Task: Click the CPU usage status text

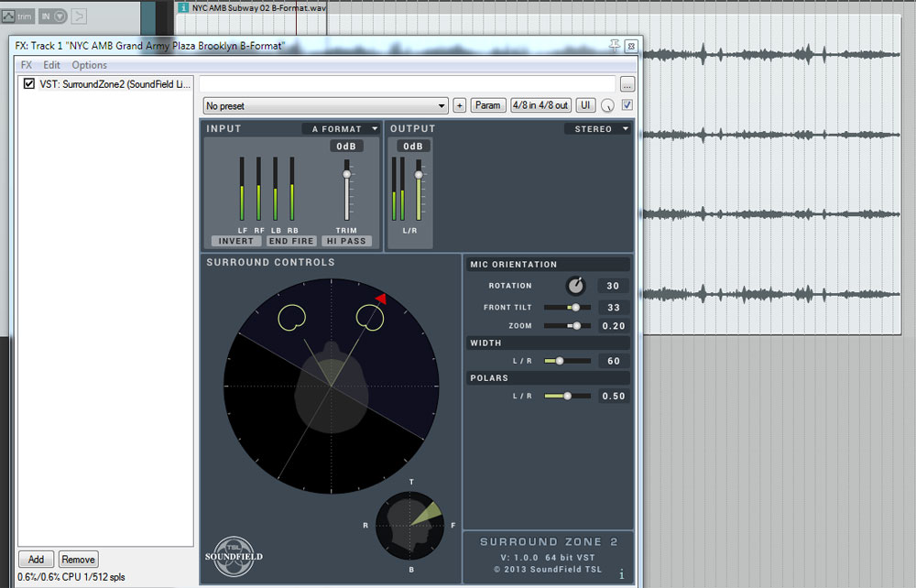Action: coord(71,577)
